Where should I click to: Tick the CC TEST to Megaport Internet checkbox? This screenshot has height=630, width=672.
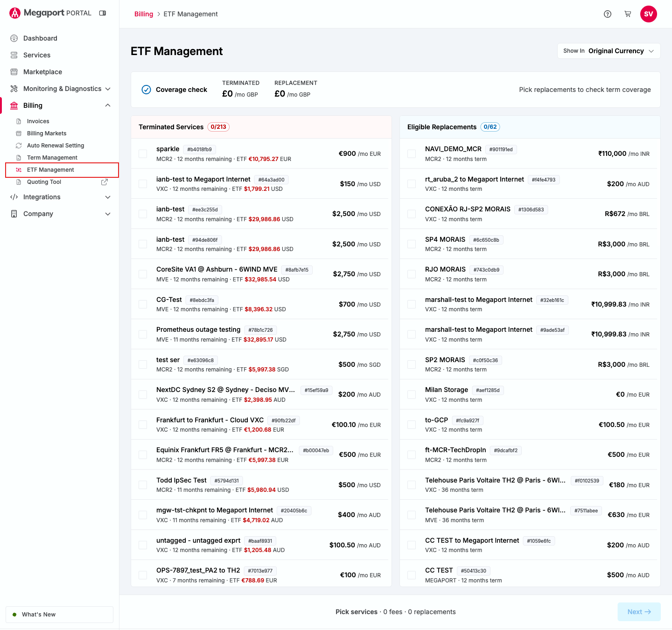click(412, 545)
